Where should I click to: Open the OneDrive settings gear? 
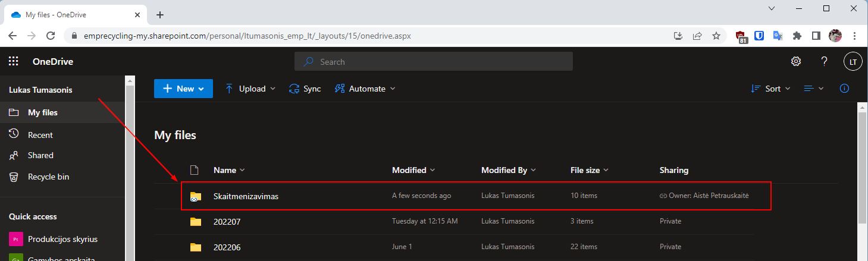(795, 62)
